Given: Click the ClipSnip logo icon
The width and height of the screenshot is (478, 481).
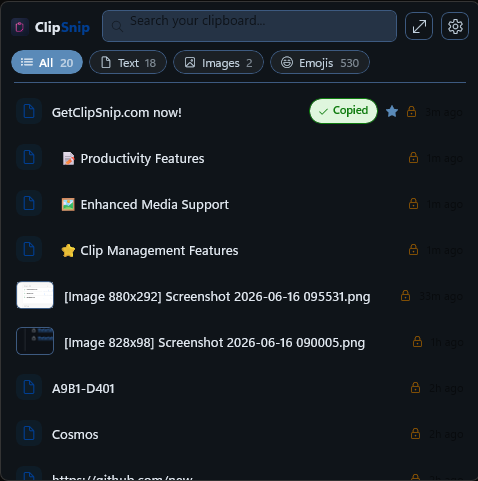Looking at the screenshot, I should point(20,27).
